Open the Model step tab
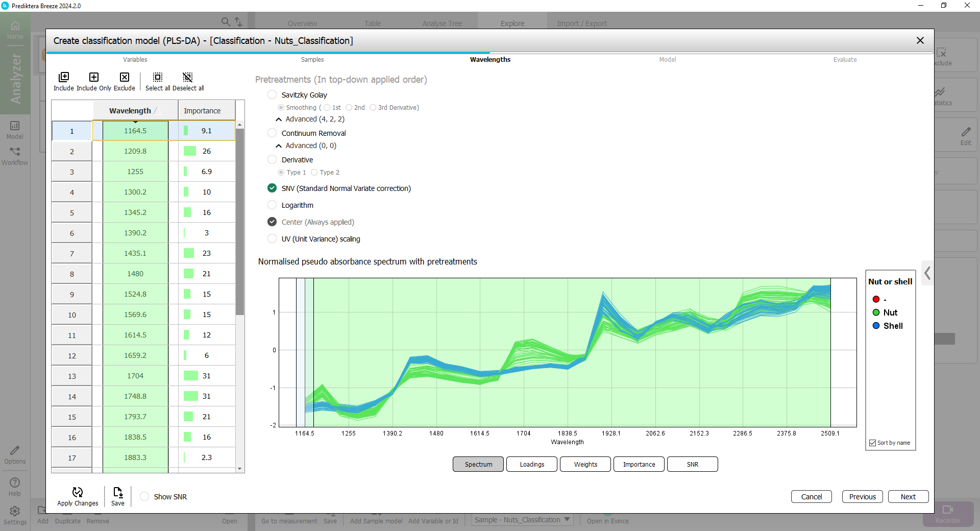The image size is (980, 531). click(667, 60)
